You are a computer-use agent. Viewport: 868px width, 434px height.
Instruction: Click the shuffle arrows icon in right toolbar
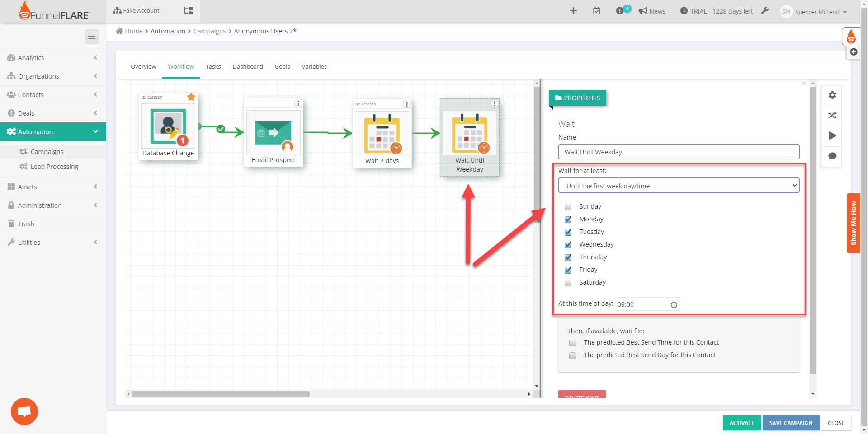click(x=832, y=115)
